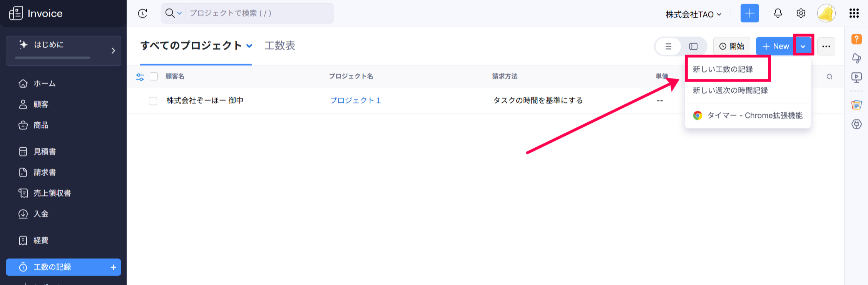The image size is (868, 285).
Task: Click the column search magnifier icon
Action: pos(829,77)
